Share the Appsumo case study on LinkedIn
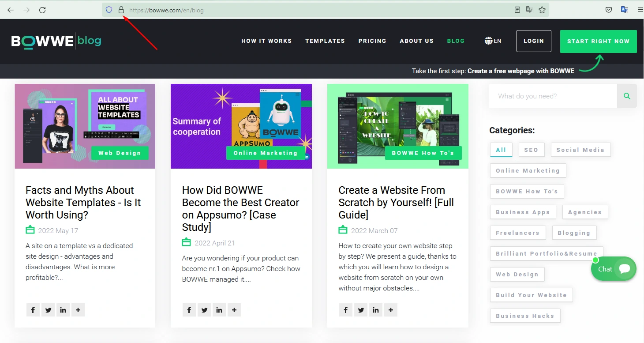This screenshot has width=644, height=343. (x=219, y=310)
